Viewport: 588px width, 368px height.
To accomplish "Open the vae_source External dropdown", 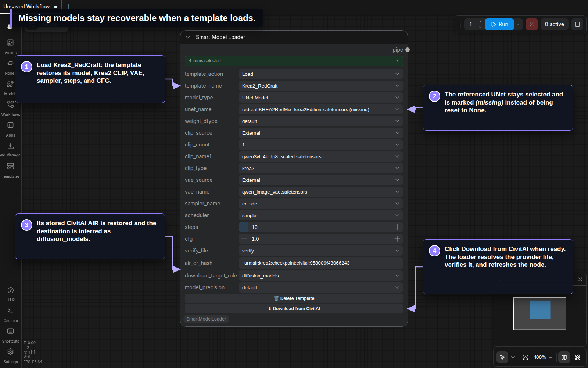I will [321, 180].
